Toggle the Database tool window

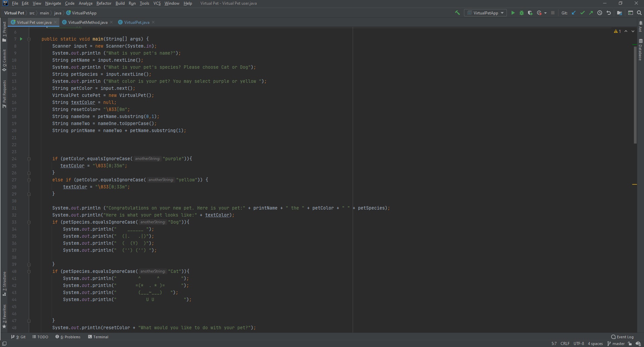pos(640,50)
